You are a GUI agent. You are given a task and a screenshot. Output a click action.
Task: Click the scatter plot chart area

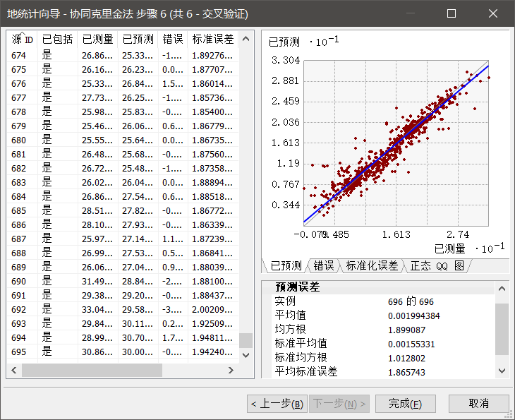[x=396, y=143]
